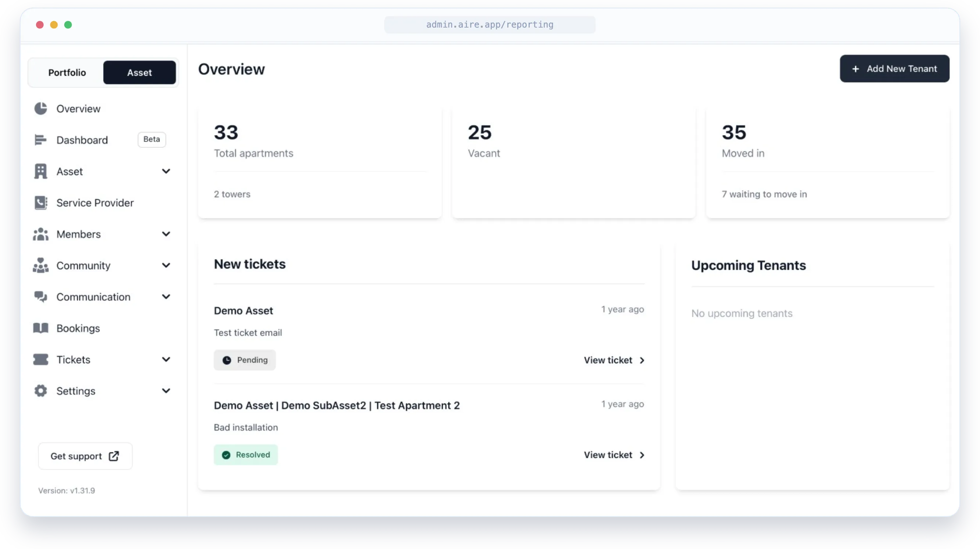Click the clock icon in Pending badge
The height and width of the screenshot is (549, 980).
click(x=227, y=360)
